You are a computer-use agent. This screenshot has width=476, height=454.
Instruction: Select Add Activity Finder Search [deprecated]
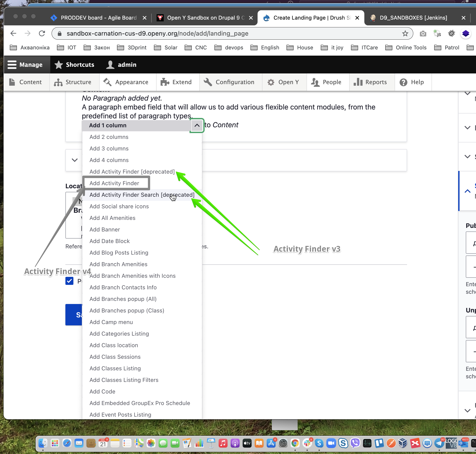[x=142, y=195]
